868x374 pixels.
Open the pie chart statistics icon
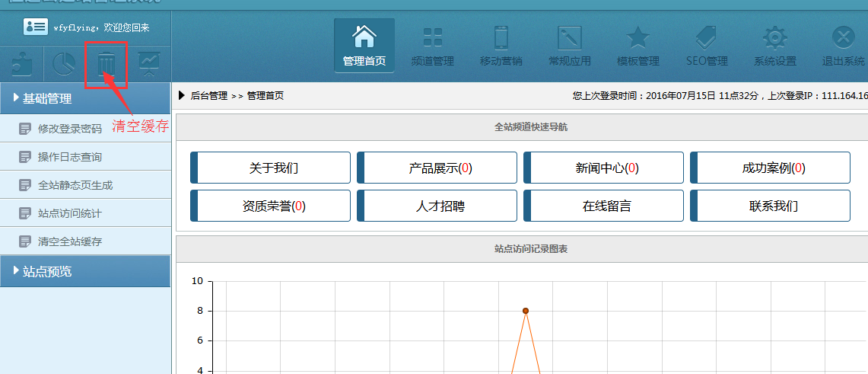click(64, 64)
